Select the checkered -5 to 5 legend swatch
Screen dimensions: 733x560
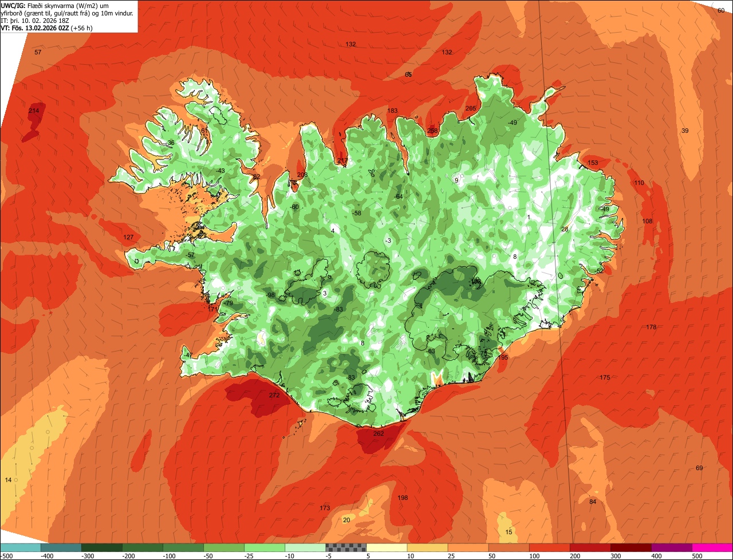pyautogui.click(x=346, y=547)
